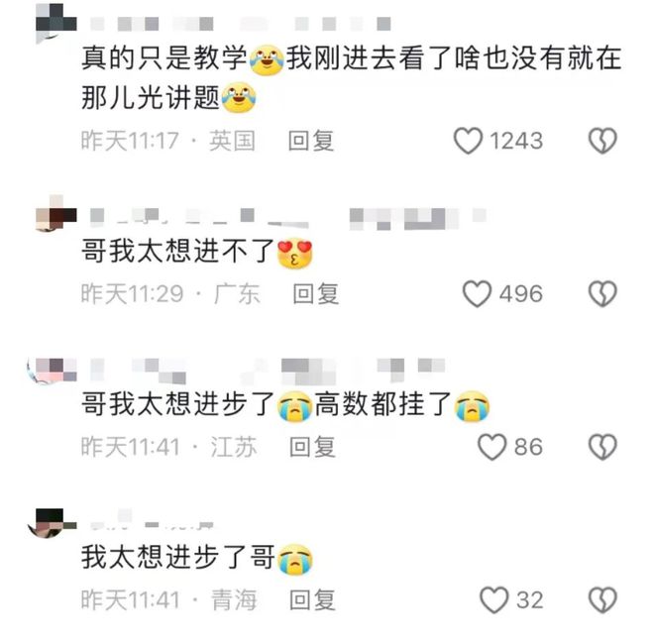The width and height of the screenshot is (654, 644).
Task: Open avatar of the 青海 commenter
Action: [53, 522]
